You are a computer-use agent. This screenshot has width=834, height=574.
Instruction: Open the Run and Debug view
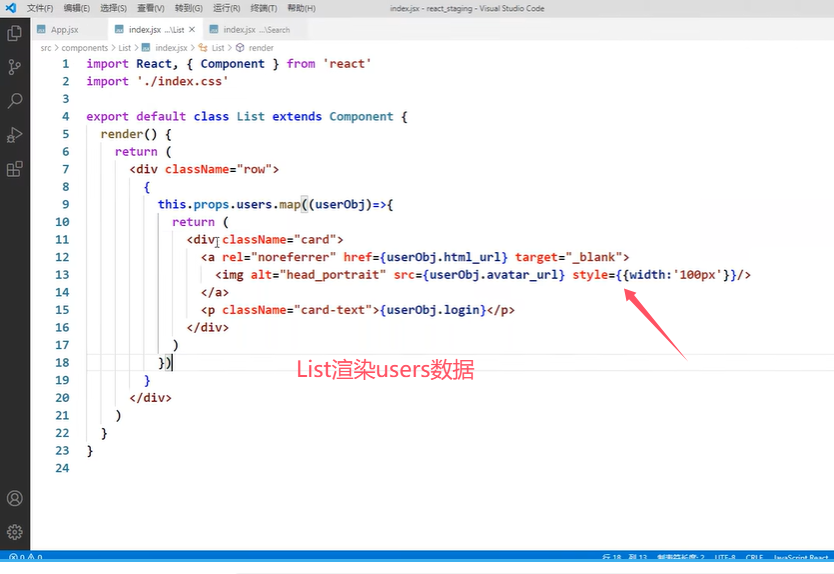tap(14, 135)
